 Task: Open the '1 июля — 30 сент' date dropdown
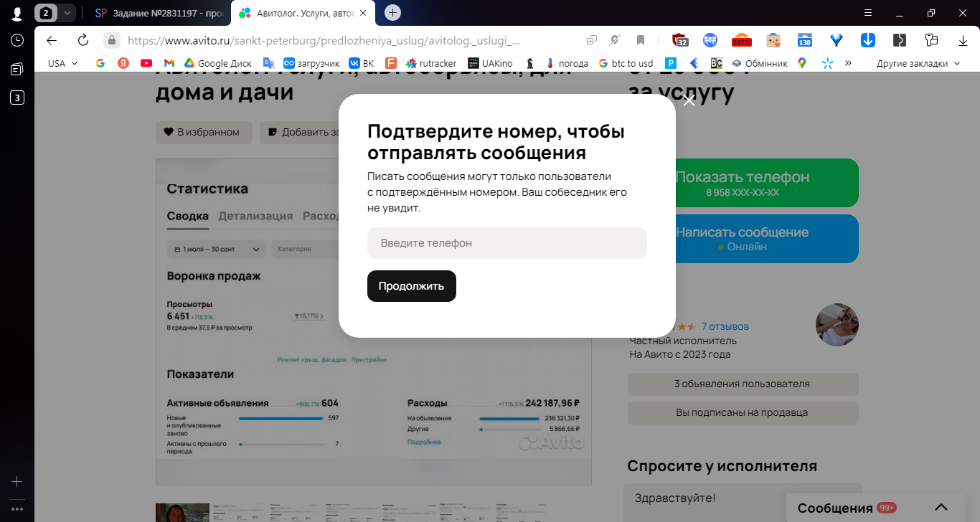[x=217, y=250]
